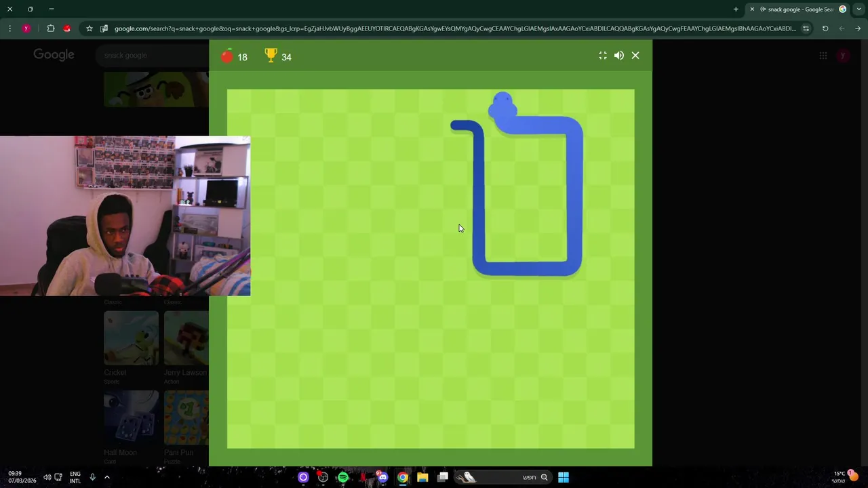868x488 pixels.
Task: Open the pink Y profile avatar in the Chrome toolbar
Action: pos(26,28)
